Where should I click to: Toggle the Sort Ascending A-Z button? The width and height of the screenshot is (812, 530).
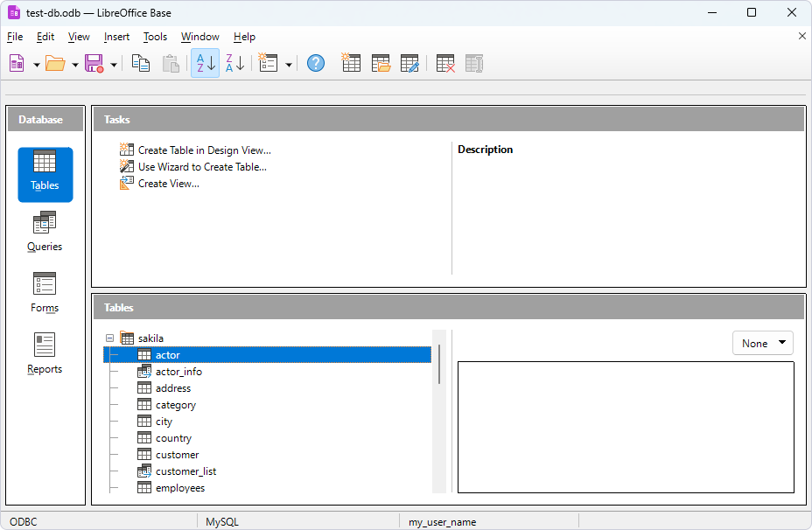[205, 63]
